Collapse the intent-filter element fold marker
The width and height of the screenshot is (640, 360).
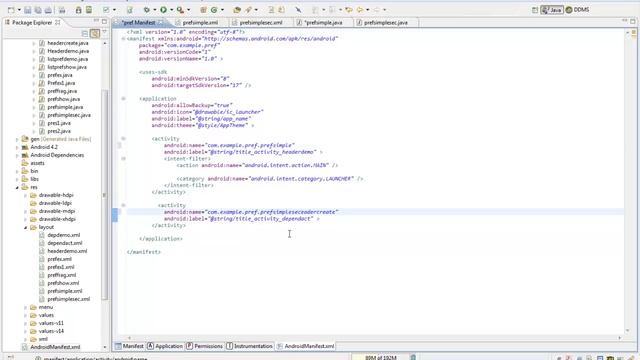coord(123,159)
